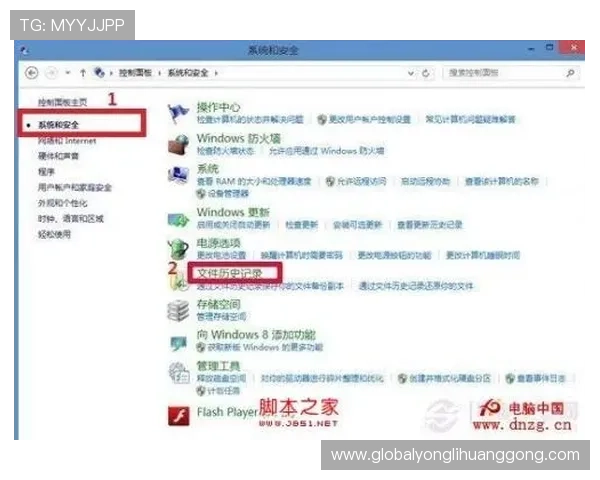The height and width of the screenshot is (480, 600).
Task: Click 更改电源按钮的功能 link
Action: (x=394, y=255)
